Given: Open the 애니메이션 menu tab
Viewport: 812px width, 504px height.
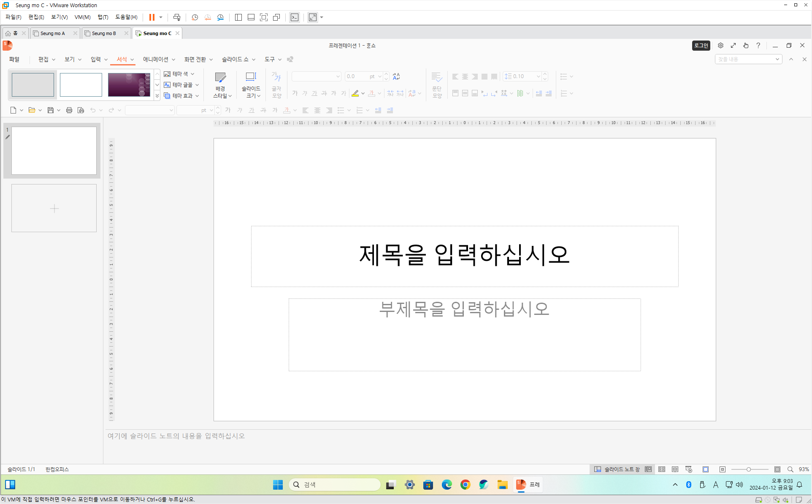Looking at the screenshot, I should pyautogui.click(x=155, y=59).
